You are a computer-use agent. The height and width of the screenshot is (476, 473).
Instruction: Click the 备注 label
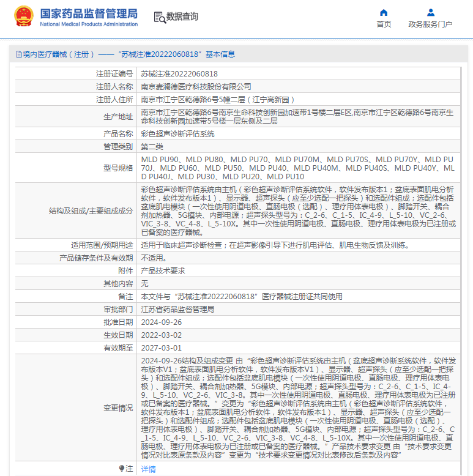point(125,296)
